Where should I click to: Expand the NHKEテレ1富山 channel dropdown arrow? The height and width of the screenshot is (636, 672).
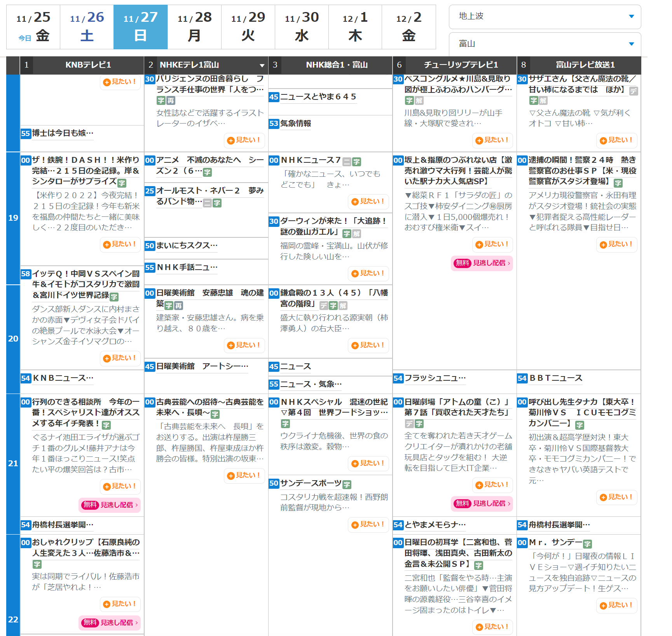pyautogui.click(x=262, y=65)
